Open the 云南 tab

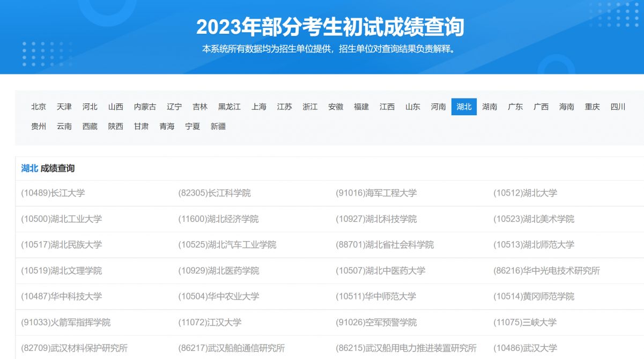tap(64, 126)
